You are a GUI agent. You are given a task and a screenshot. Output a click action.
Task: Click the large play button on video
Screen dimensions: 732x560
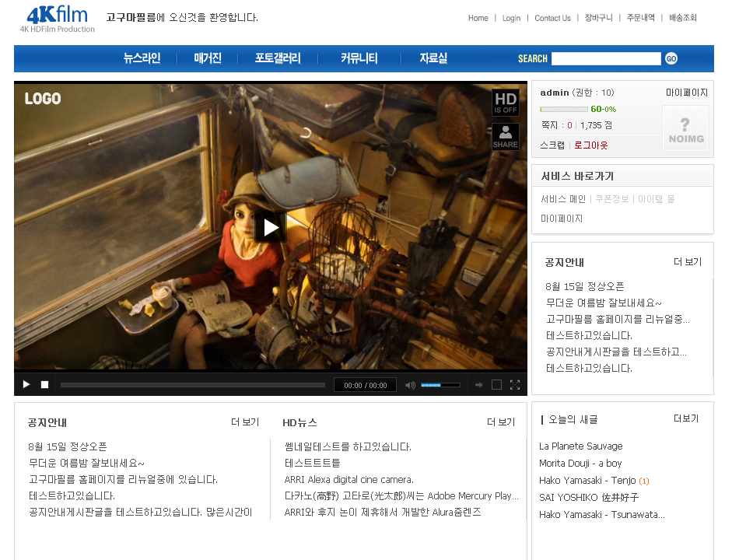pyautogui.click(x=271, y=227)
